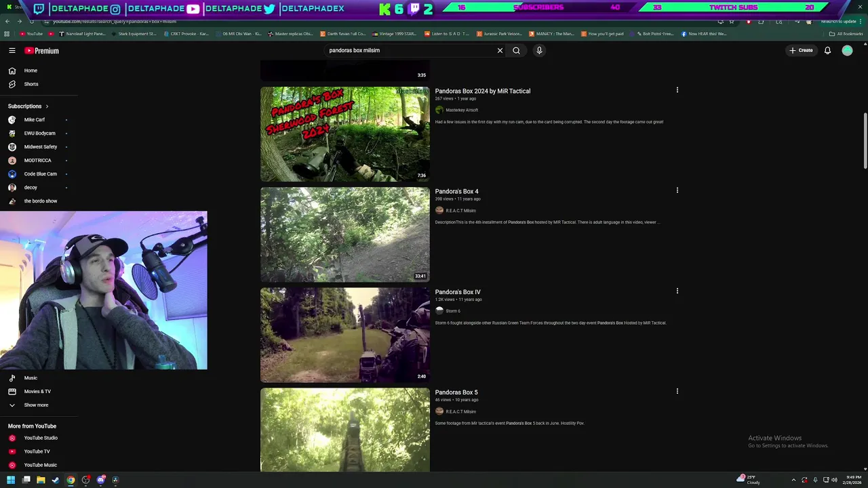This screenshot has height=488, width=868.
Task: Switch to Chrome in the taskbar
Action: [71, 480]
